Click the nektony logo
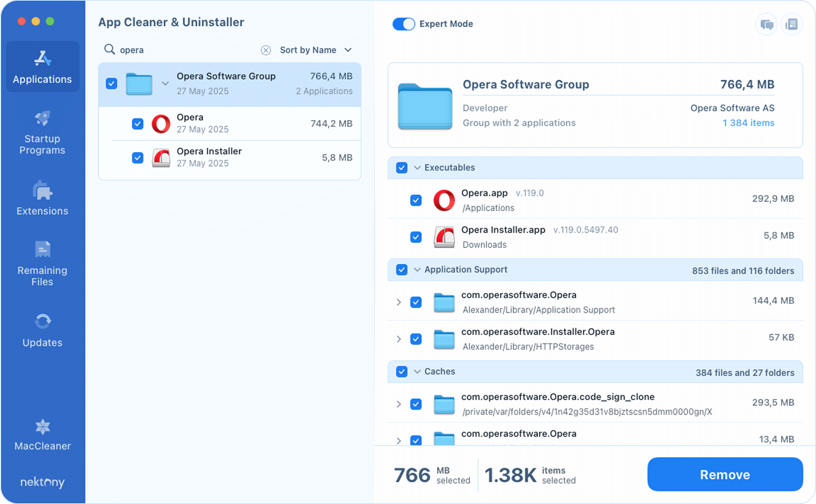 point(42,482)
